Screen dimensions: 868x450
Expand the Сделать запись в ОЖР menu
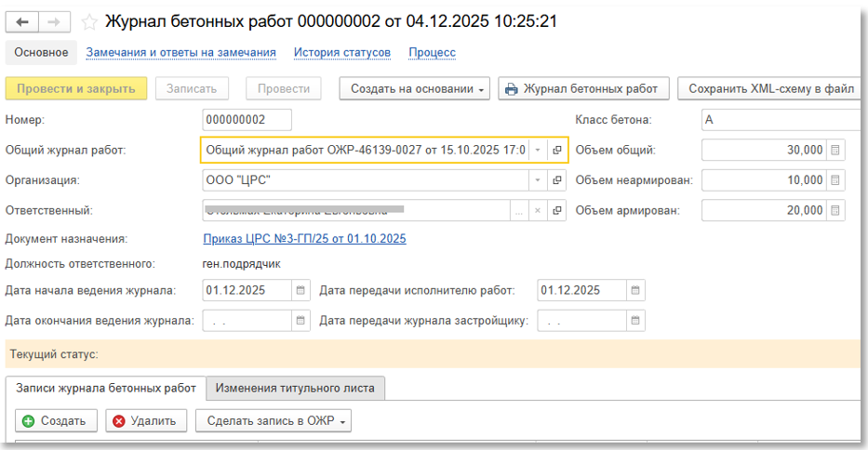point(273,421)
